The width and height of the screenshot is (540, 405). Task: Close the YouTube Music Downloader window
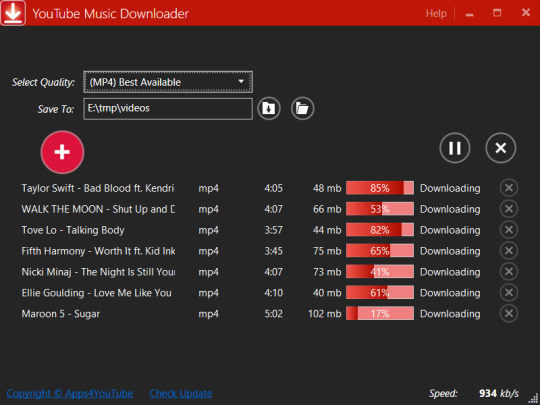[x=526, y=13]
